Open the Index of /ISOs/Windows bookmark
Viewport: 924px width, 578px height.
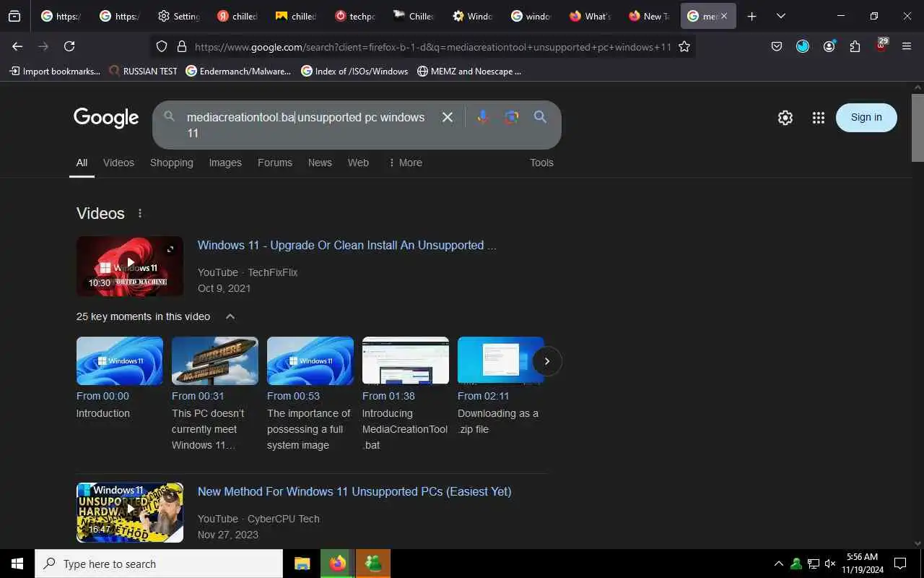click(x=354, y=71)
